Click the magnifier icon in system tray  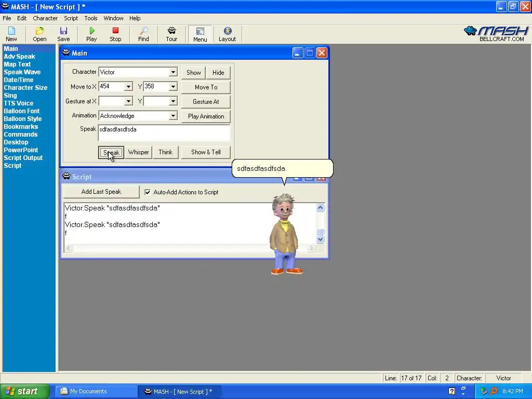click(494, 391)
